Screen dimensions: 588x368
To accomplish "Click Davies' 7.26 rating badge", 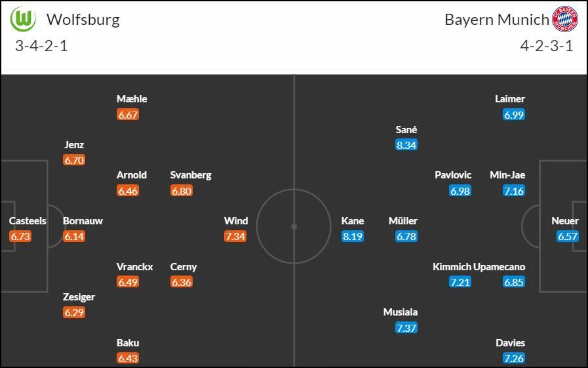I will 514,358.
